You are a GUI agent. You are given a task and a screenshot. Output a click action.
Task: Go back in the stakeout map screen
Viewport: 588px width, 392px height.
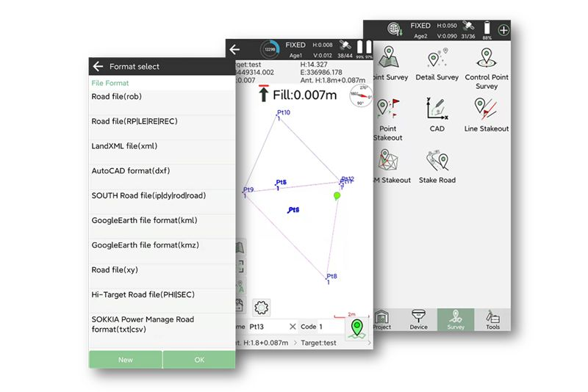point(234,49)
